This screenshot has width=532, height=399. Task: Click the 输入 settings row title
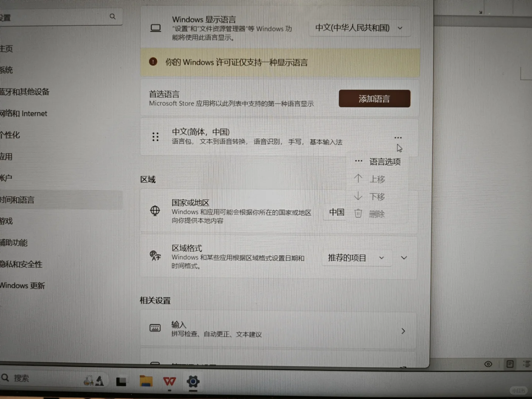click(x=179, y=325)
